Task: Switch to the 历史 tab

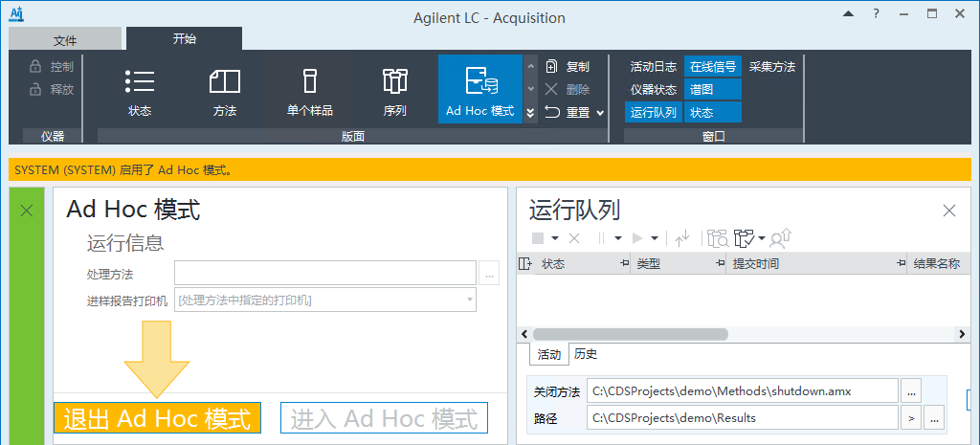Action: pyautogui.click(x=586, y=354)
